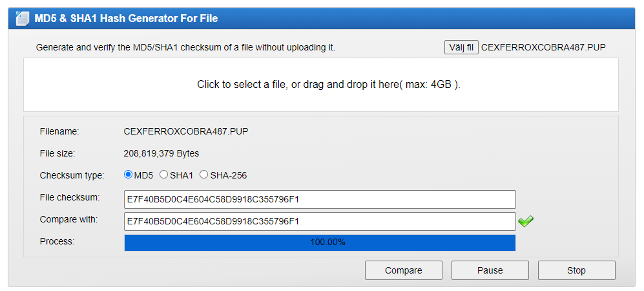Click the File size value in bytes

point(161,154)
